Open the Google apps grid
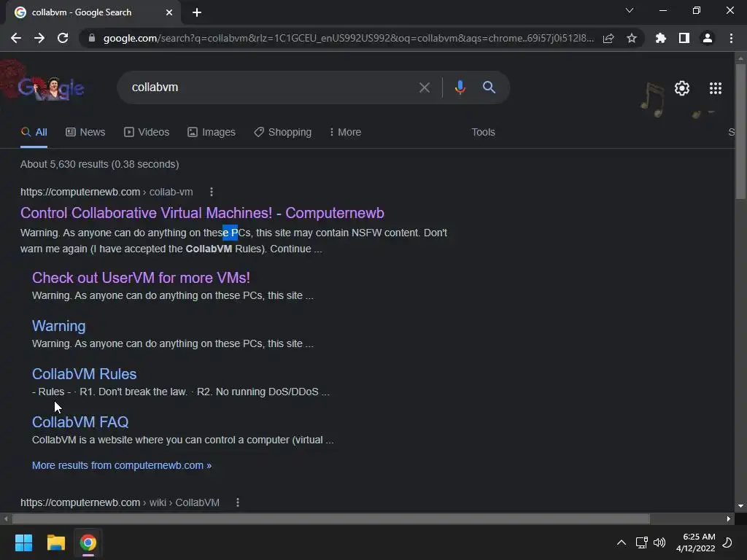Screen dimensions: 747x560 pos(716,88)
